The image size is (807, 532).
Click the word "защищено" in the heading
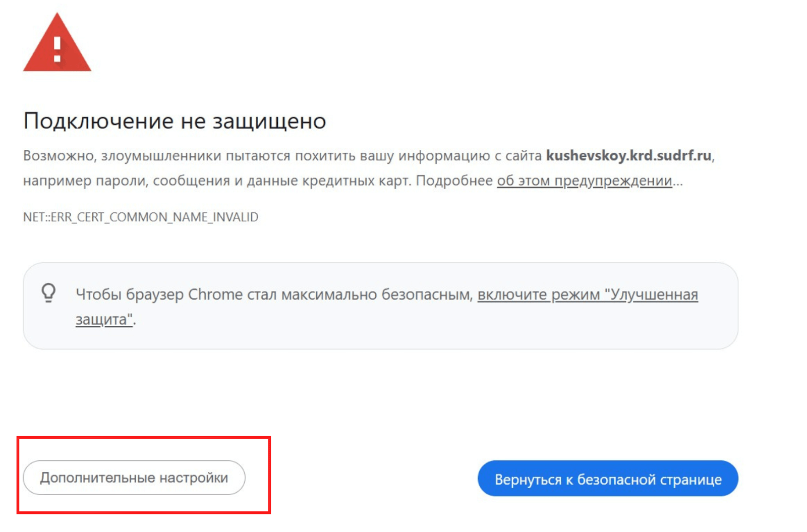pyautogui.click(x=269, y=121)
